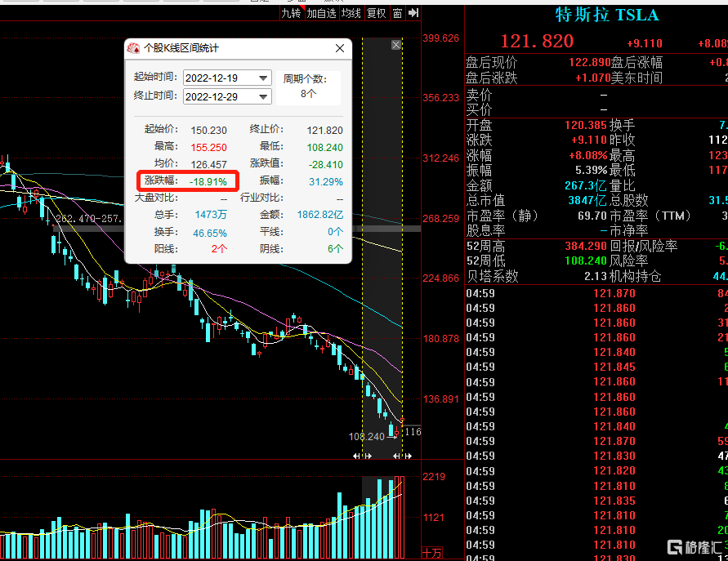Click the 金额 value 1862.82亿
This screenshot has width=728, height=561.
click(320, 215)
